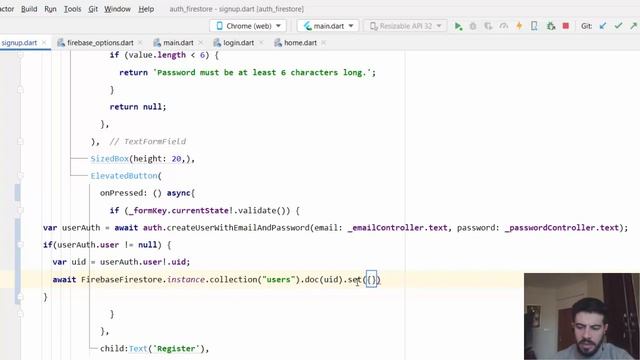
Task: Open the Run menu
Action: point(50,9)
